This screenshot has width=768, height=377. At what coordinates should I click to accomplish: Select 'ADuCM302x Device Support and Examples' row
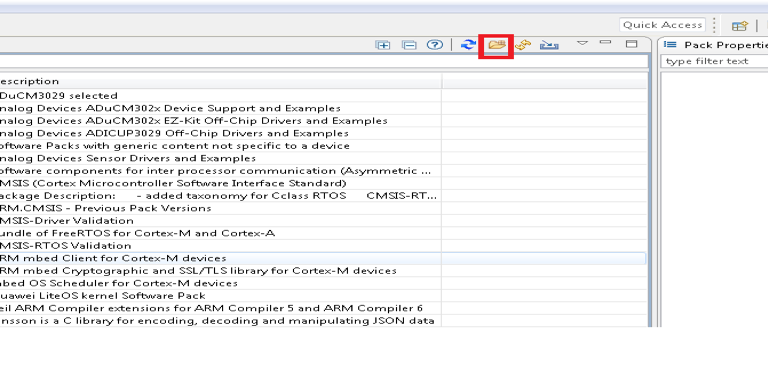tap(323, 108)
